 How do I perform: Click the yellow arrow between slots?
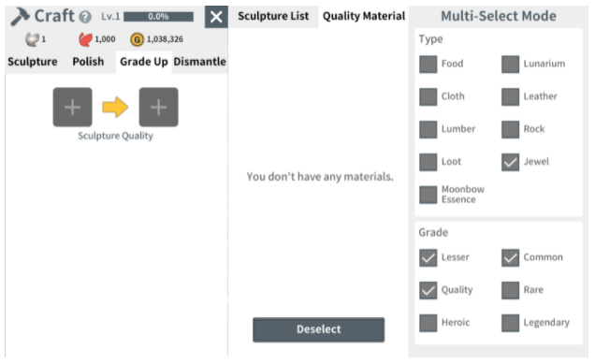[x=115, y=108]
